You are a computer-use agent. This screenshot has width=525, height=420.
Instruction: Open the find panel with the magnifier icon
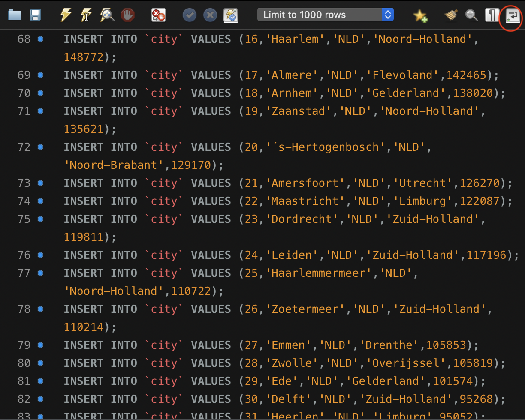click(471, 15)
